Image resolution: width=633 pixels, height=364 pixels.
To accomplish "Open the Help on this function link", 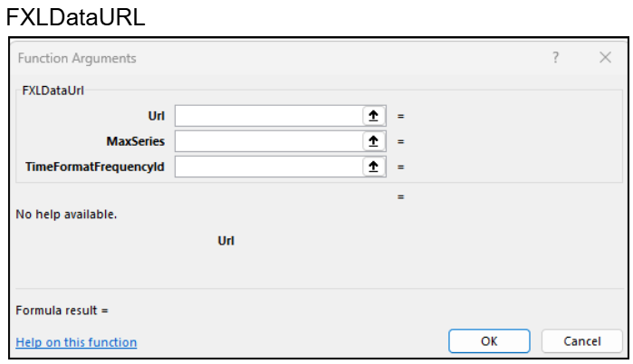I will coord(76,342).
